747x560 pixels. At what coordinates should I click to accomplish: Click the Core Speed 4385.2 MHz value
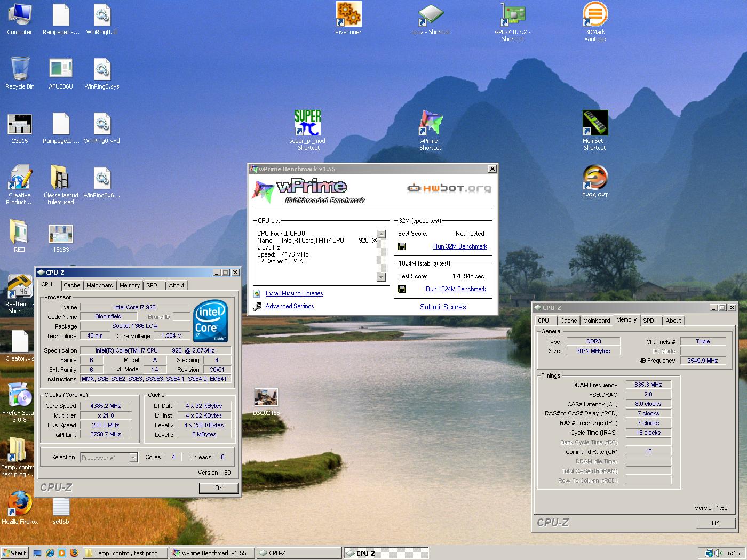[x=106, y=406]
